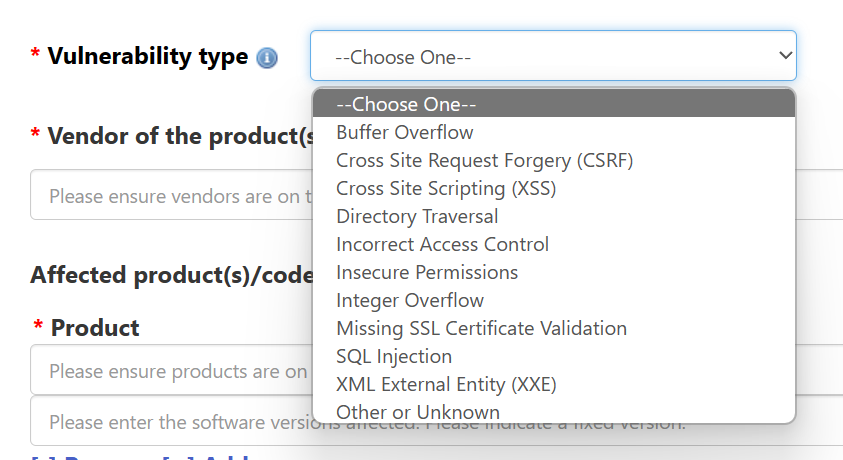The image size is (843, 460).
Task: Click the Vulnerability type label text
Action: [x=148, y=57]
